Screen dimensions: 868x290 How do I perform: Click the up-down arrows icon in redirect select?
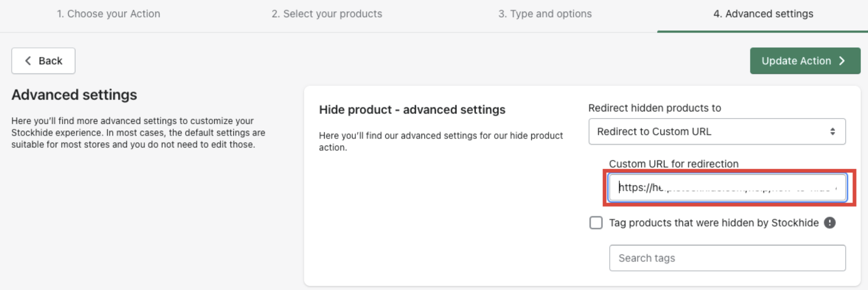coord(833,131)
